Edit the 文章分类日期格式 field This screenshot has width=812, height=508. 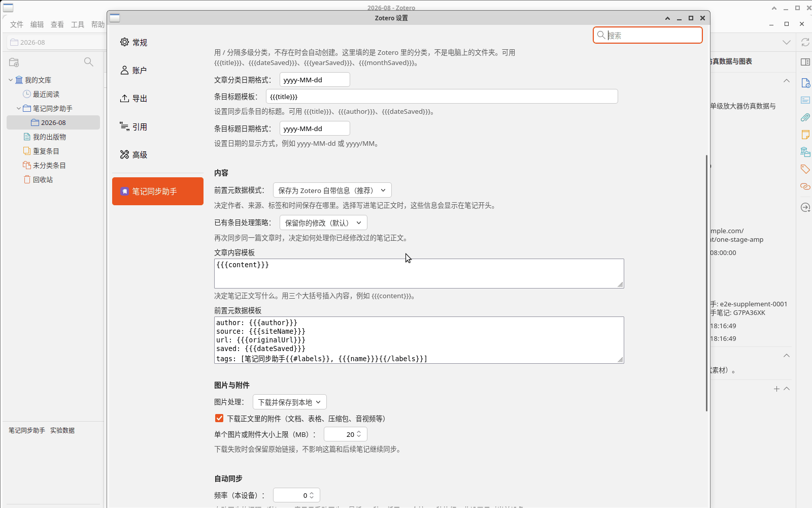click(x=315, y=80)
